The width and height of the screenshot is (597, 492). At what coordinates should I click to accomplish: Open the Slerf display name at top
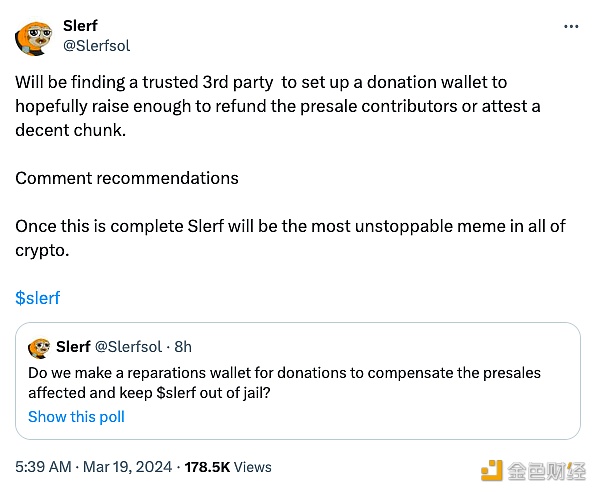click(x=80, y=26)
